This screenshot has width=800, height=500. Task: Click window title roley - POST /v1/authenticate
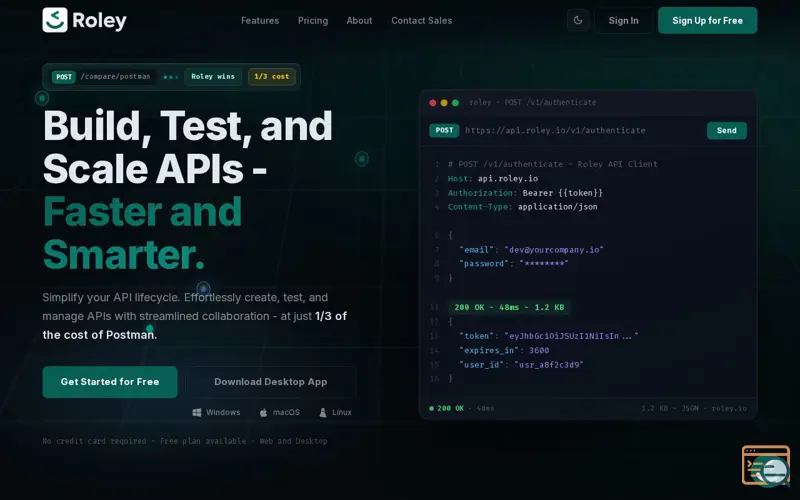(x=532, y=103)
